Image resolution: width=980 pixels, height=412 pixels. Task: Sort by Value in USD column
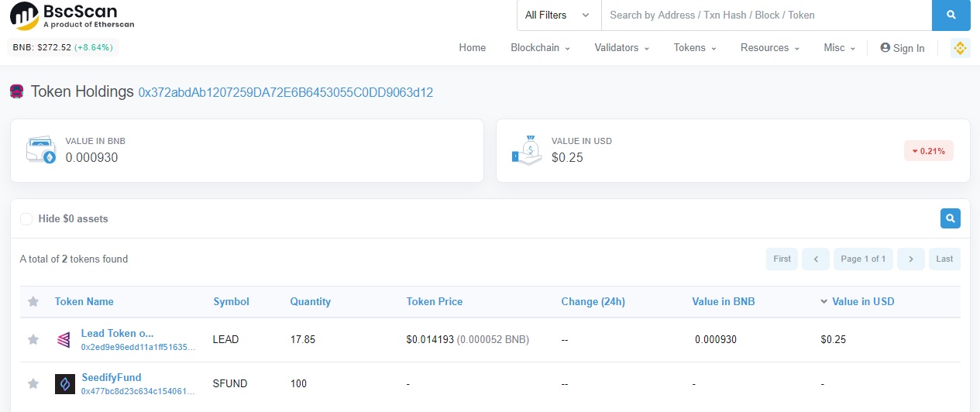click(862, 301)
